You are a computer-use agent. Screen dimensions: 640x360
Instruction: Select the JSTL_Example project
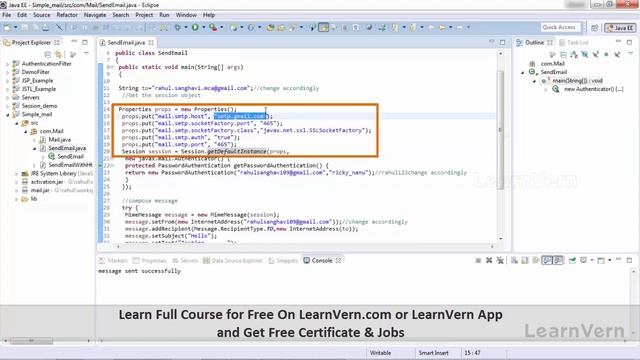[34, 89]
